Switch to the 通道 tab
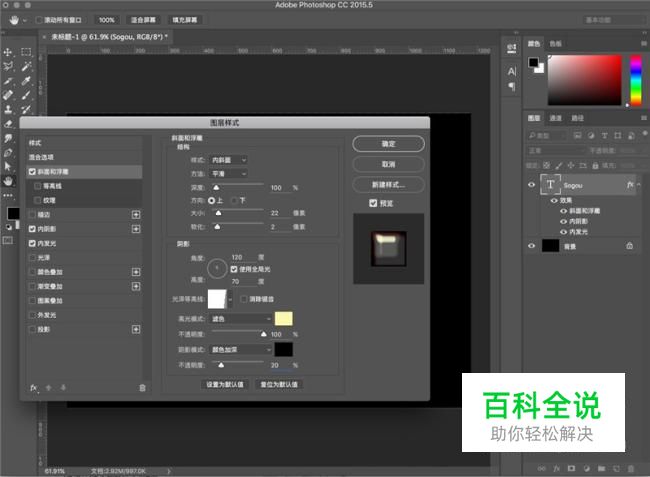Image resolution: width=650 pixels, height=477 pixels. click(x=555, y=118)
